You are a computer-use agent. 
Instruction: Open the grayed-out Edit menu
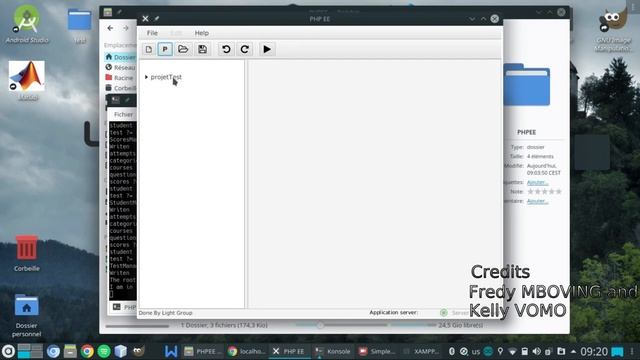176,33
